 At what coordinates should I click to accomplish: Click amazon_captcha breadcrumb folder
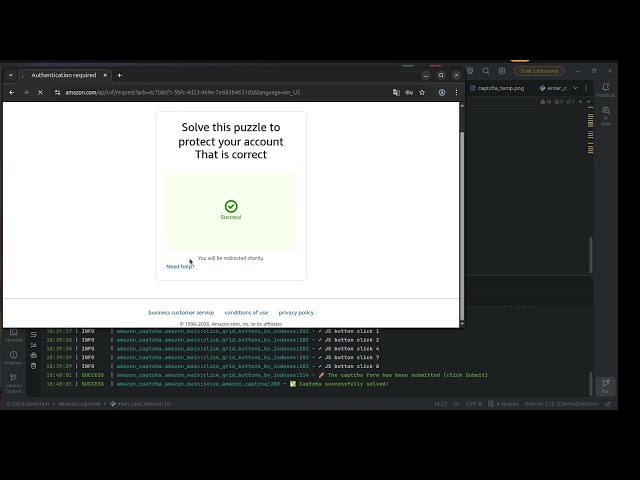click(79, 404)
